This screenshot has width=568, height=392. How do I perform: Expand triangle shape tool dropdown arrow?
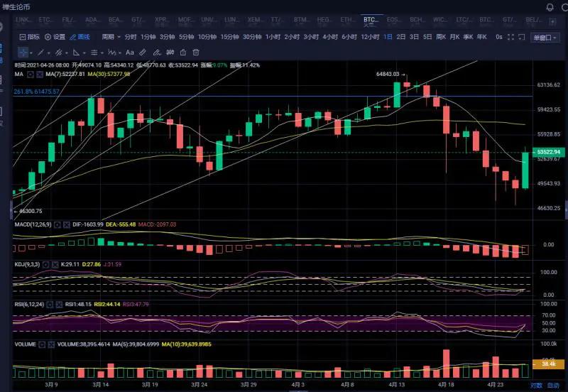[84, 53]
